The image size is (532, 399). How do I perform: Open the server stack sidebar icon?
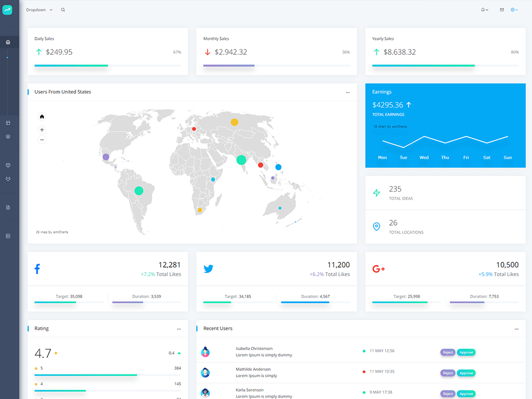(x=8, y=236)
